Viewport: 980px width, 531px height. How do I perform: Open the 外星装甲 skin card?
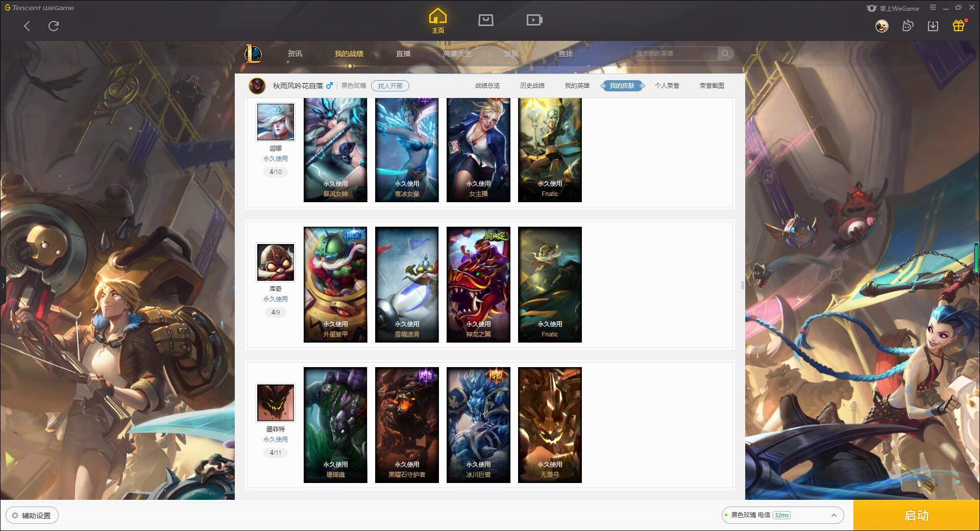335,284
